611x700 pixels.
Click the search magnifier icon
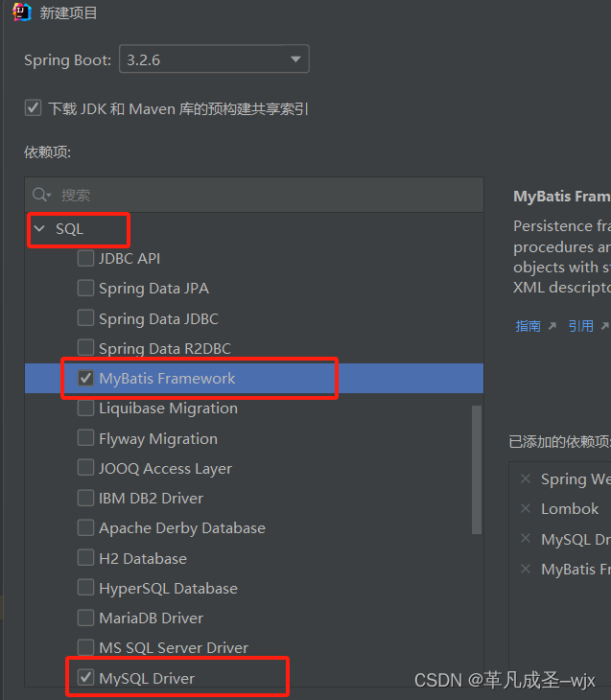(x=40, y=195)
